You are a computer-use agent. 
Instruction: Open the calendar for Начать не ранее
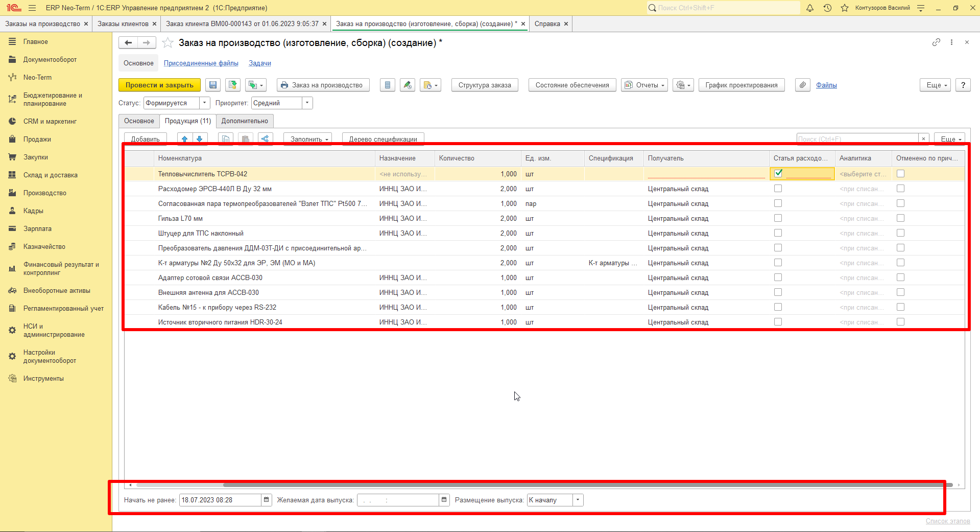pyautogui.click(x=266, y=500)
